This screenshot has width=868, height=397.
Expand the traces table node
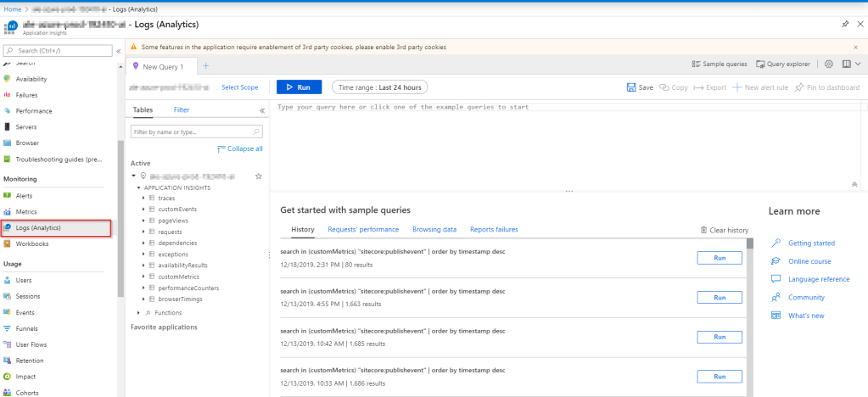click(x=143, y=198)
